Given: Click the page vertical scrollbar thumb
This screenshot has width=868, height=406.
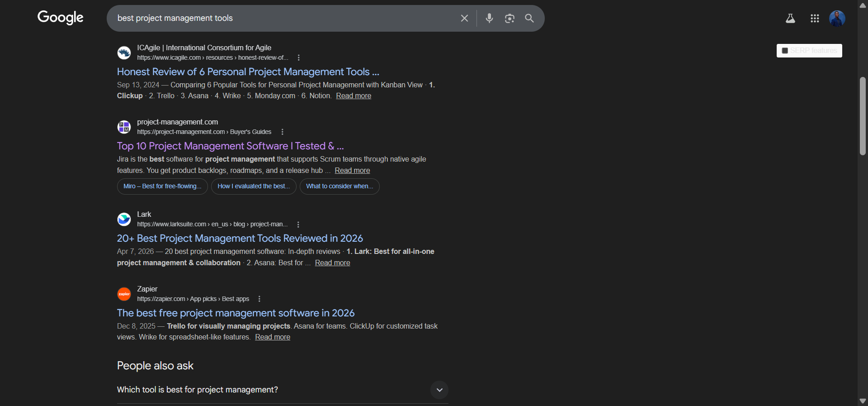Looking at the screenshot, I should coord(863,116).
